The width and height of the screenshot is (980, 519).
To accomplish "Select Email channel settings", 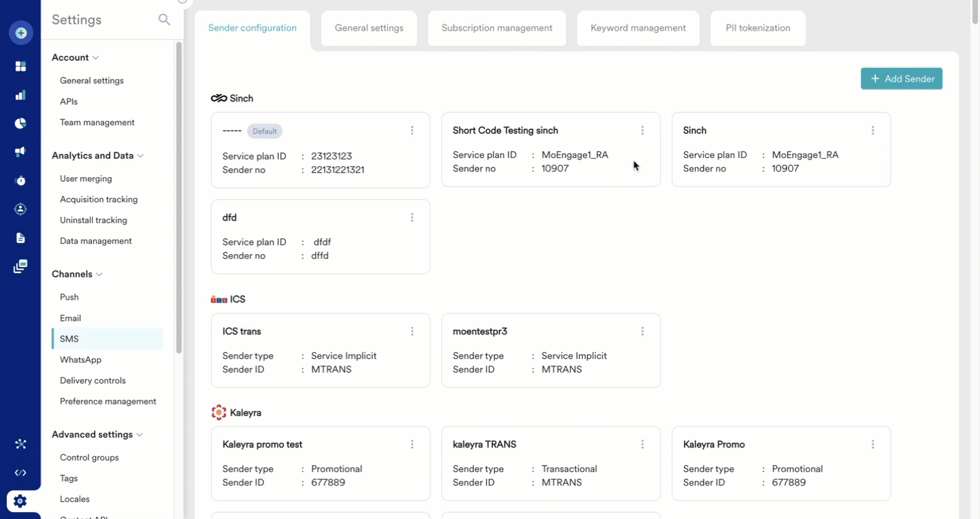I will tap(70, 318).
